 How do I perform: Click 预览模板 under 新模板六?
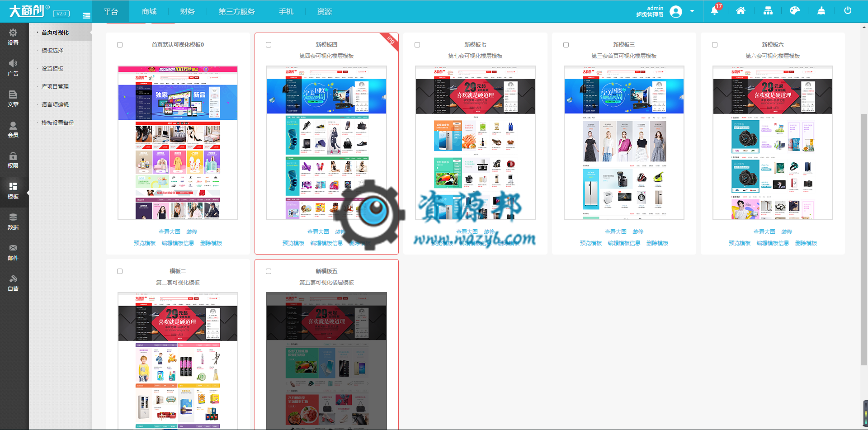coord(740,243)
